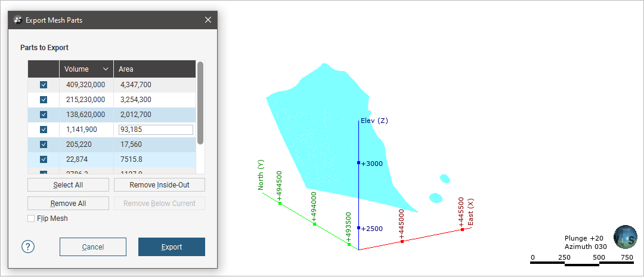Select the volume cell 409,320,000
The image size is (644, 277).
click(85, 85)
